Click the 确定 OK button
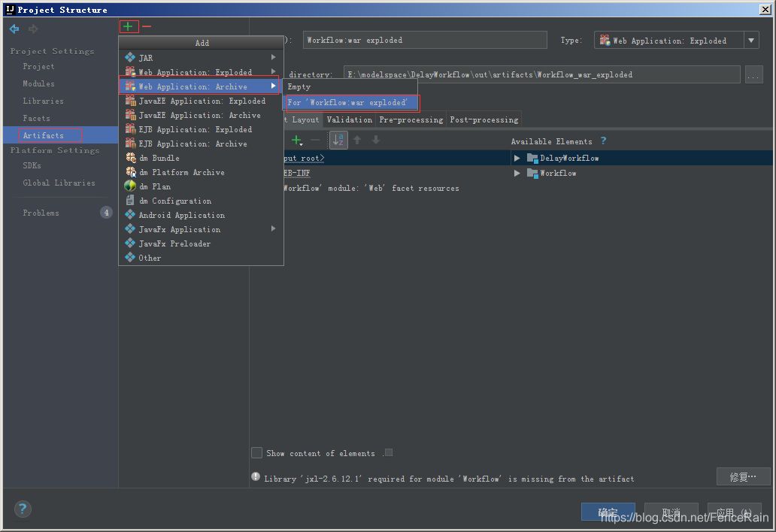Screen dimensions: 776x532 [608, 512]
